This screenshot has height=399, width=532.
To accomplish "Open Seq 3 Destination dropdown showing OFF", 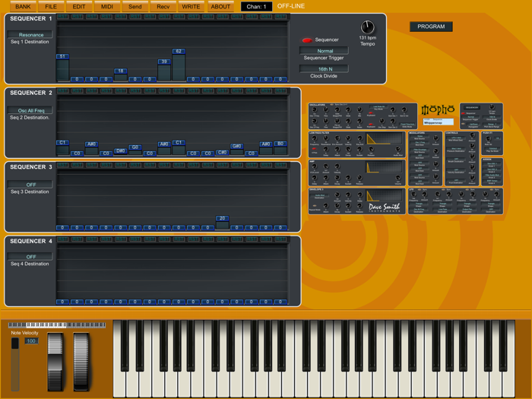I will coord(30,185).
